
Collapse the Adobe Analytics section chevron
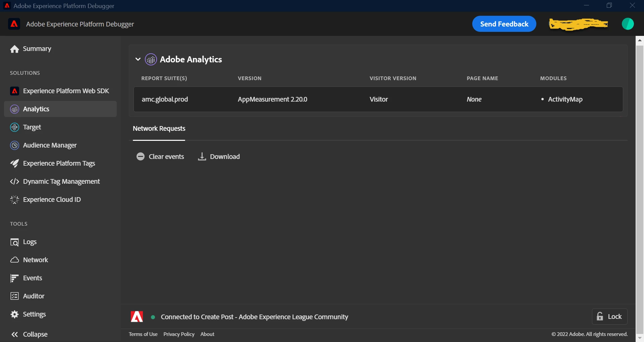(x=138, y=59)
